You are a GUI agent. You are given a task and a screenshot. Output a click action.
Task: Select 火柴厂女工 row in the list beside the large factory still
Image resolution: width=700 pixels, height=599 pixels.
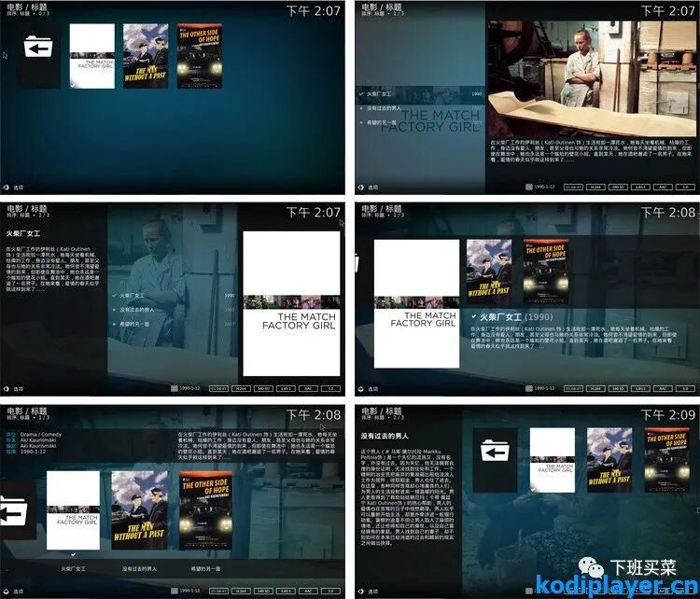pos(420,94)
